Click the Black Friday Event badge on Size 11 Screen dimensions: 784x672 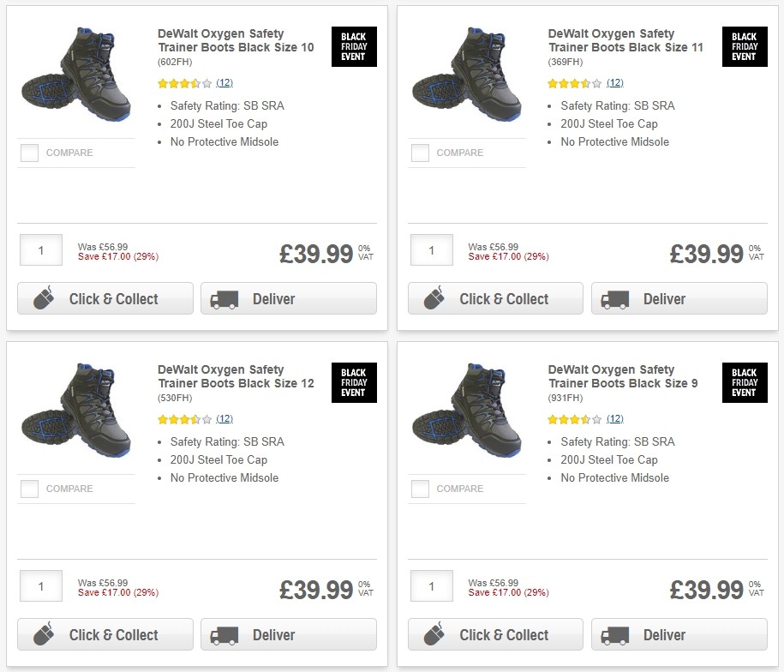[744, 47]
